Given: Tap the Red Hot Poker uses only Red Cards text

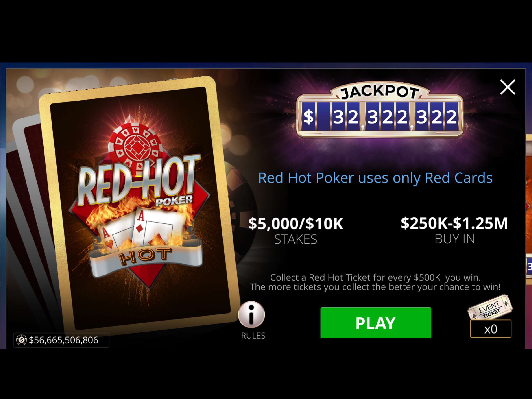Looking at the screenshot, I should coord(375,178).
